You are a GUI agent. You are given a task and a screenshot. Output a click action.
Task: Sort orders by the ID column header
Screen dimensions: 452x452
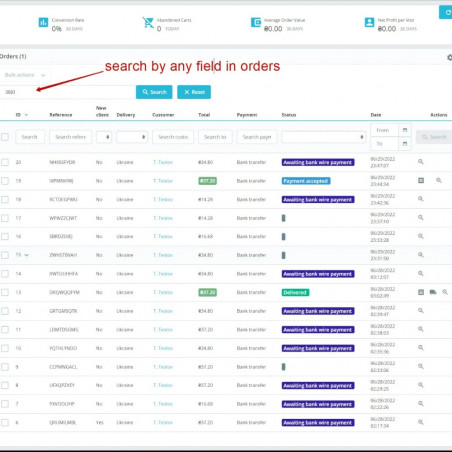pyautogui.click(x=18, y=115)
